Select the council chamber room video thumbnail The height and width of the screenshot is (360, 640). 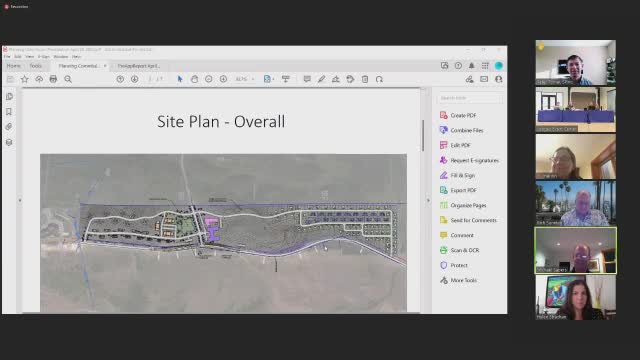point(576,110)
